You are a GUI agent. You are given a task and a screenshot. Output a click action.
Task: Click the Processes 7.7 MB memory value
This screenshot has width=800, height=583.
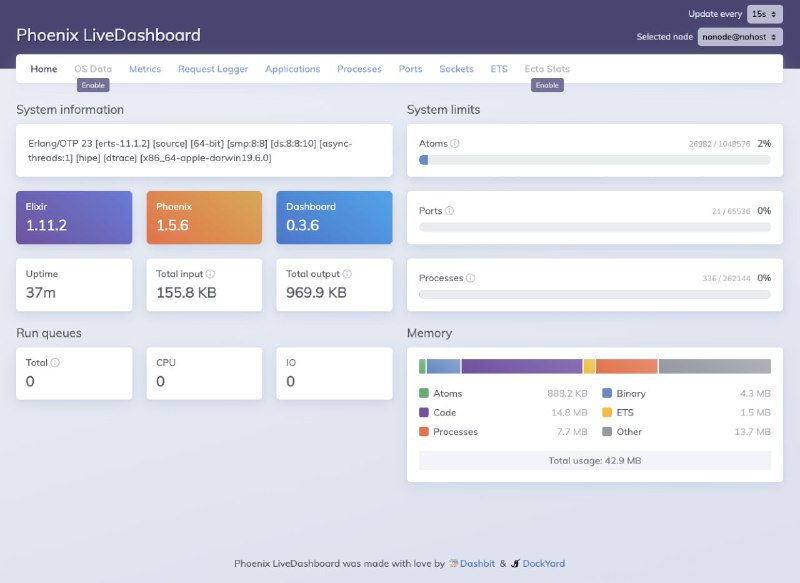(572, 432)
